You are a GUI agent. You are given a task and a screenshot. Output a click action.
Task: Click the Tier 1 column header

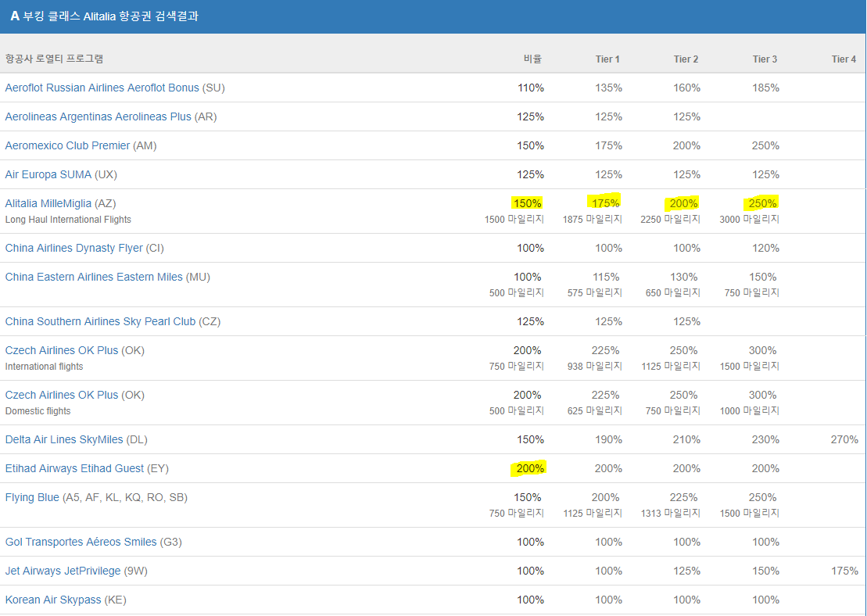(608, 59)
